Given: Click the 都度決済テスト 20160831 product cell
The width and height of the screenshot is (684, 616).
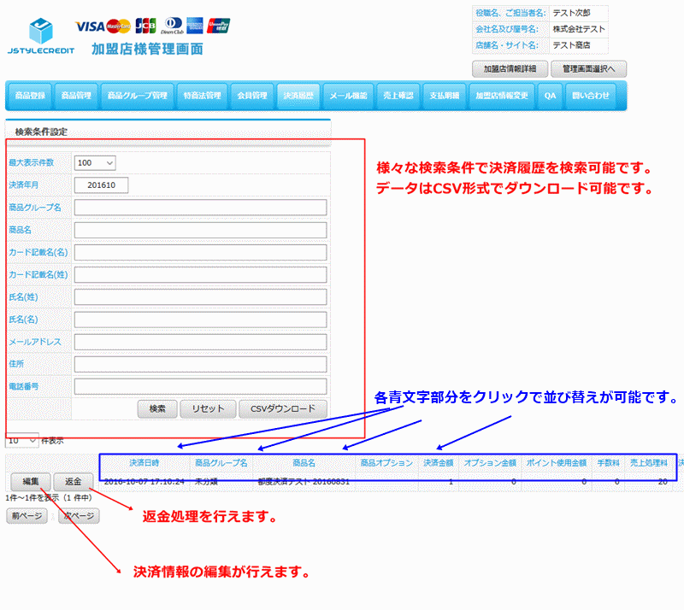Looking at the screenshot, I should 304,482.
